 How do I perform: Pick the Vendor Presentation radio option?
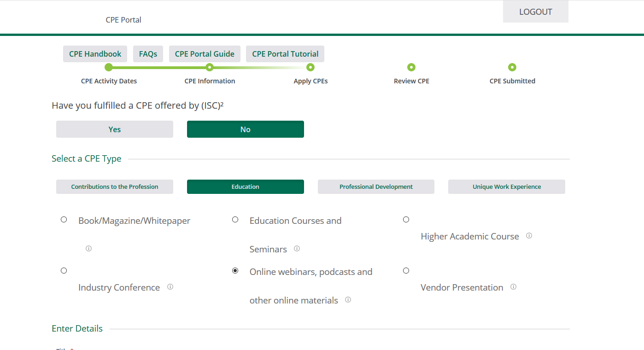pos(406,271)
